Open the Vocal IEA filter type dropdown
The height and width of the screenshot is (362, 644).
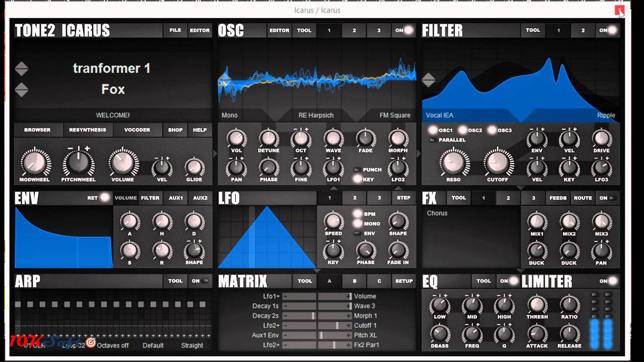coord(440,115)
